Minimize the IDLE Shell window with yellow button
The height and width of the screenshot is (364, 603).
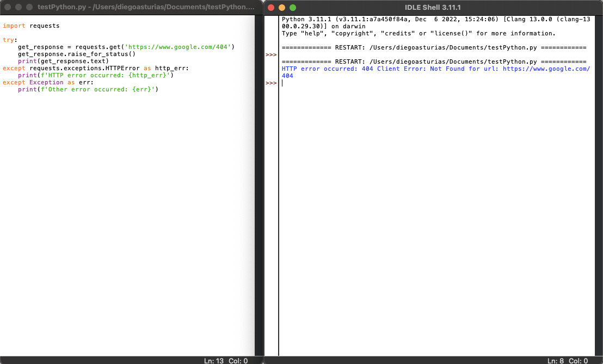coord(282,8)
